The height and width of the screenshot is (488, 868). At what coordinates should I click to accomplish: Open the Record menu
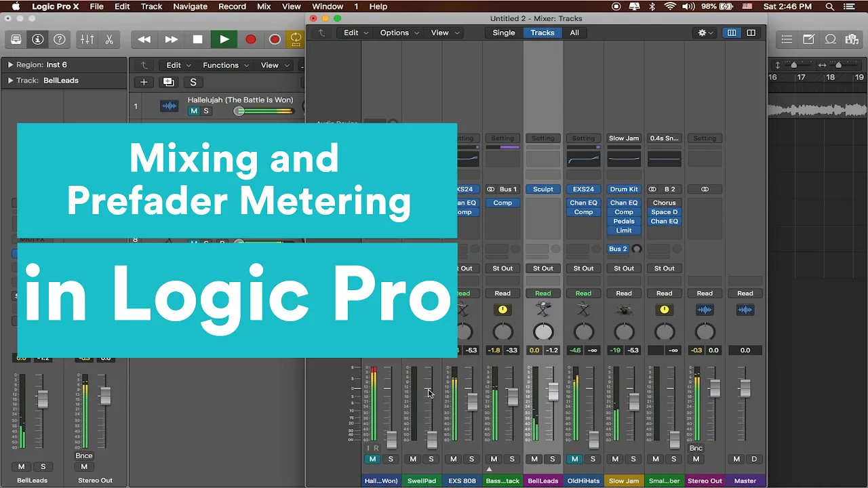pos(232,6)
